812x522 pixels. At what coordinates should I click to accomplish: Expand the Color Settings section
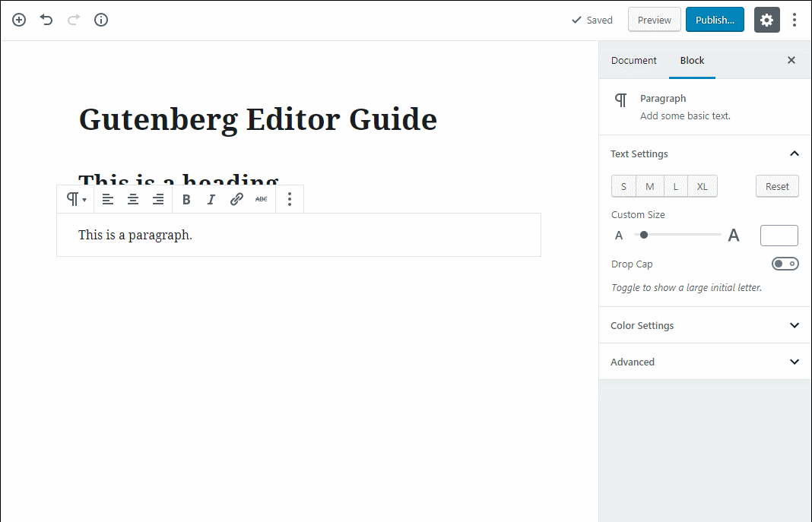[705, 325]
